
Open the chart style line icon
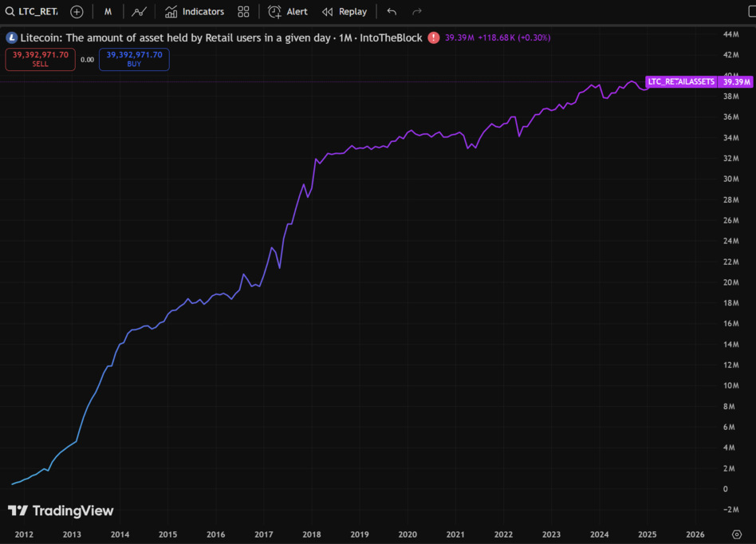point(139,12)
